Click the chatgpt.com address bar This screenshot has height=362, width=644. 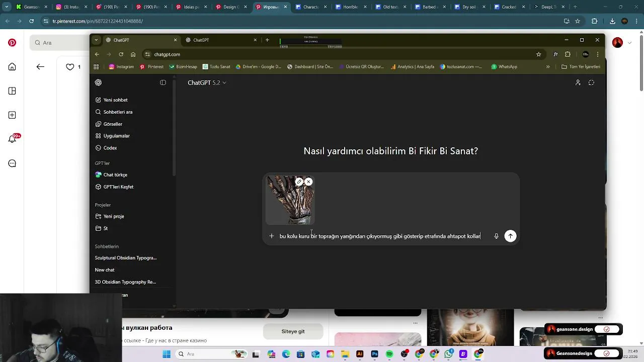[x=337, y=54]
